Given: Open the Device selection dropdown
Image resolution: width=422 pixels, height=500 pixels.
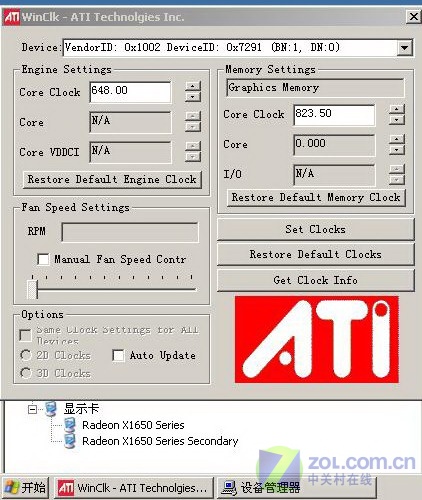Looking at the screenshot, I should pos(404,48).
